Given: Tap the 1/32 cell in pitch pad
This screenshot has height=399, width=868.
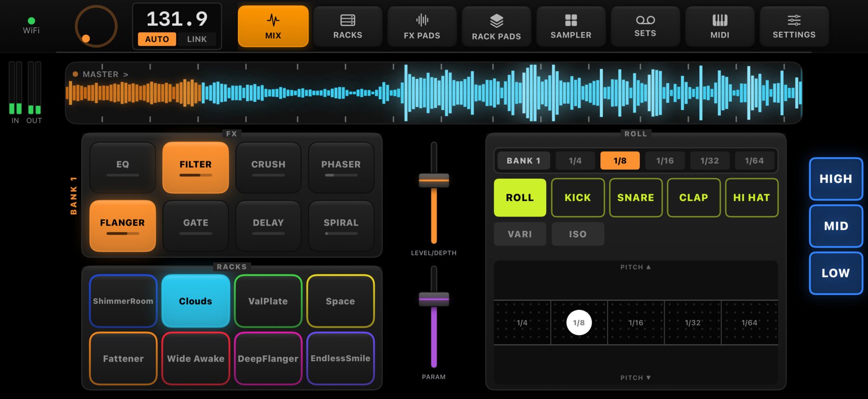Looking at the screenshot, I should pos(692,323).
